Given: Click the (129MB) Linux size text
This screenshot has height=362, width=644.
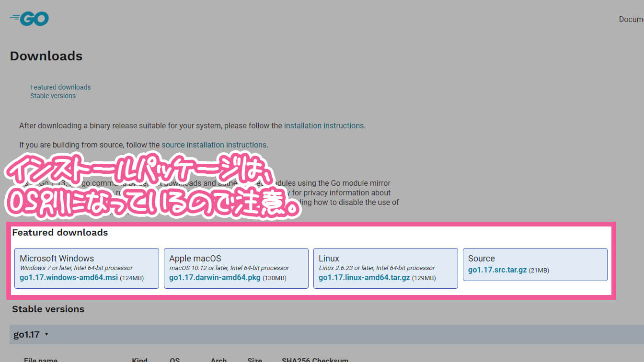Looking at the screenshot, I should [x=424, y=278].
